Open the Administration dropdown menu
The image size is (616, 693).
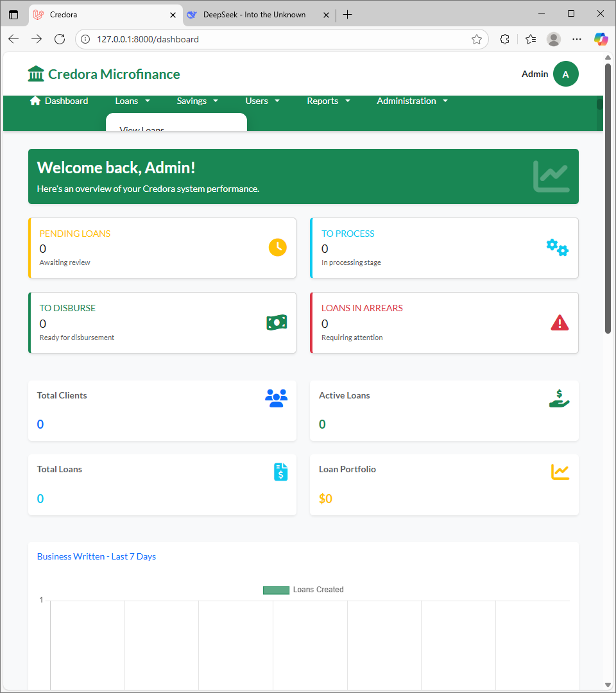pyautogui.click(x=411, y=101)
